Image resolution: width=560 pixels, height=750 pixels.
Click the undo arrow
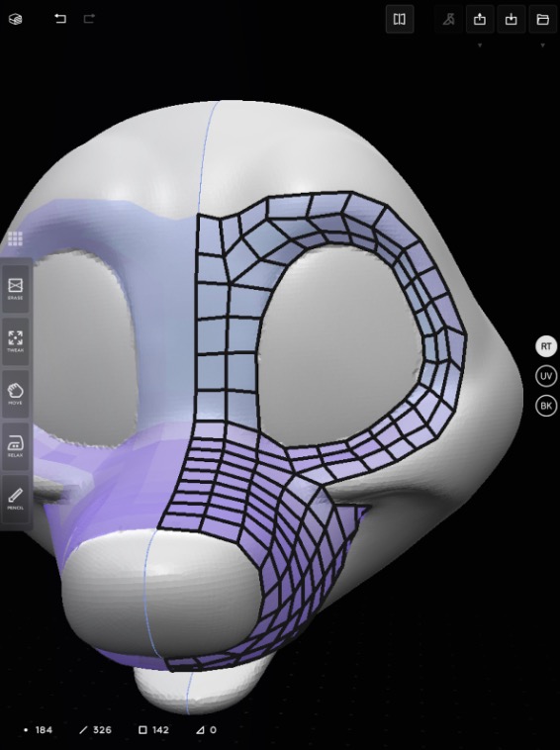pyautogui.click(x=59, y=19)
